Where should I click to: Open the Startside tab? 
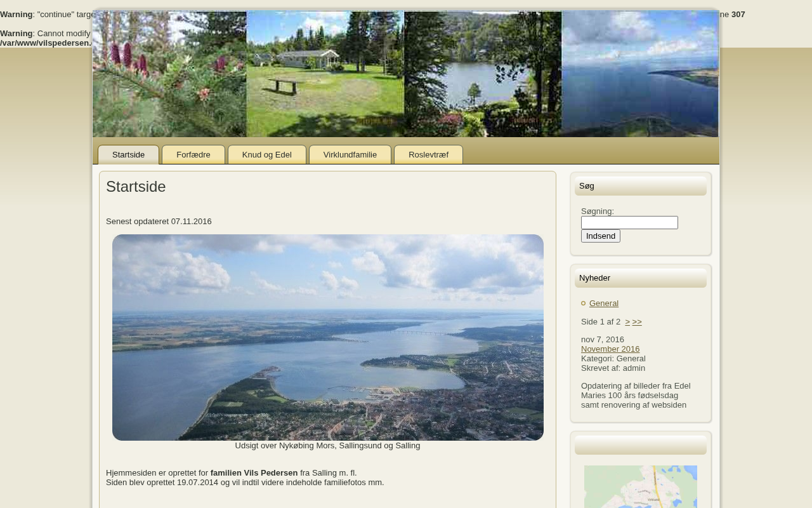point(128,155)
